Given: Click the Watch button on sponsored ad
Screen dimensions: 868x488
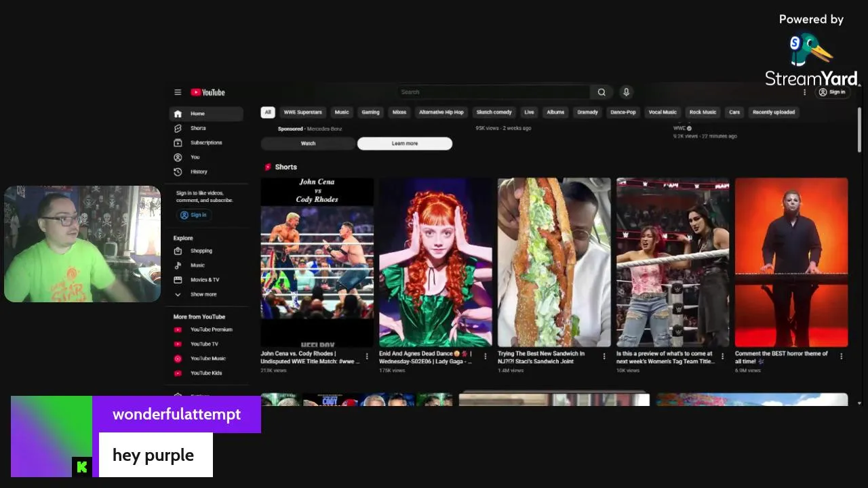Looking at the screenshot, I should pos(308,144).
